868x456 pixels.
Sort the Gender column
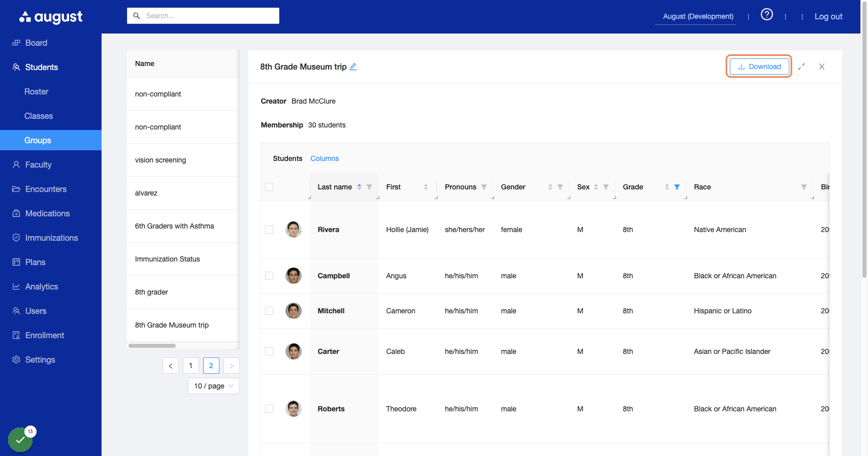click(550, 187)
